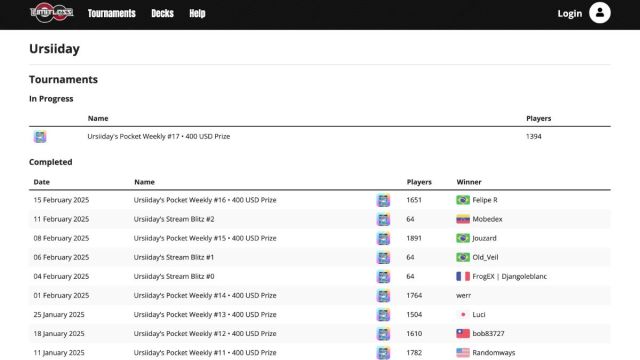
Task: Open Ursiiday's Pocket Weekly #15 tournament
Action: [x=205, y=238]
